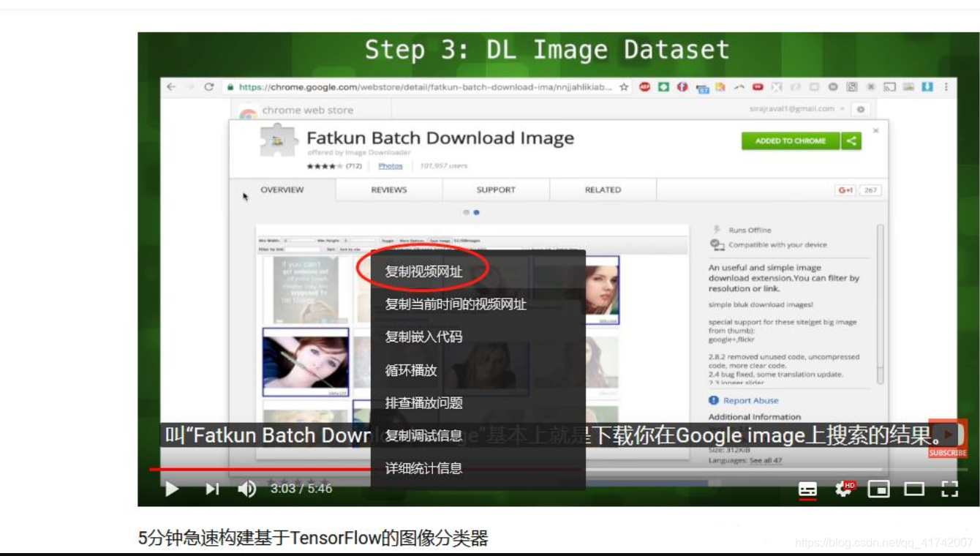Skip to next video in player
The width and height of the screenshot is (980, 556).
click(x=212, y=489)
